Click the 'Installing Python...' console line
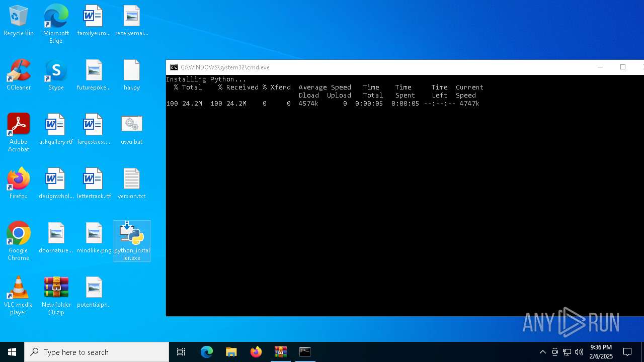The height and width of the screenshot is (362, 644). point(206,79)
